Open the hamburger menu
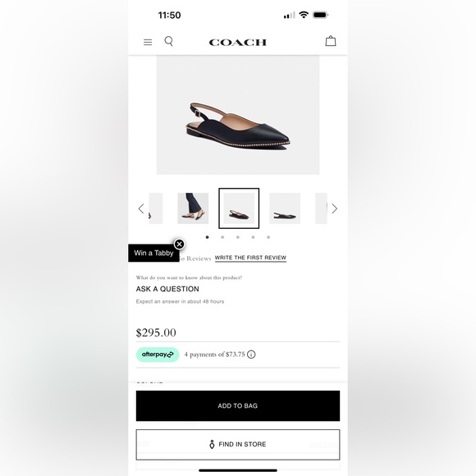 point(148,42)
